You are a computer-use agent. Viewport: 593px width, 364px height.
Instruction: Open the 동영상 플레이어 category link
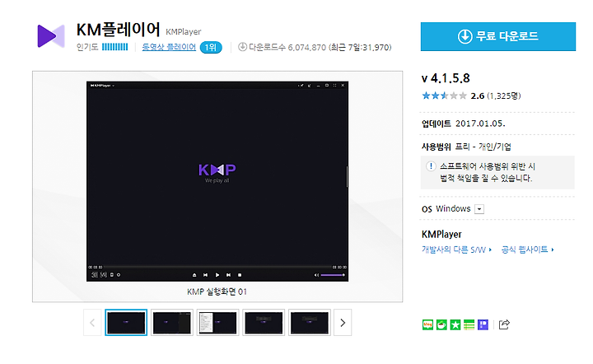tap(169, 47)
